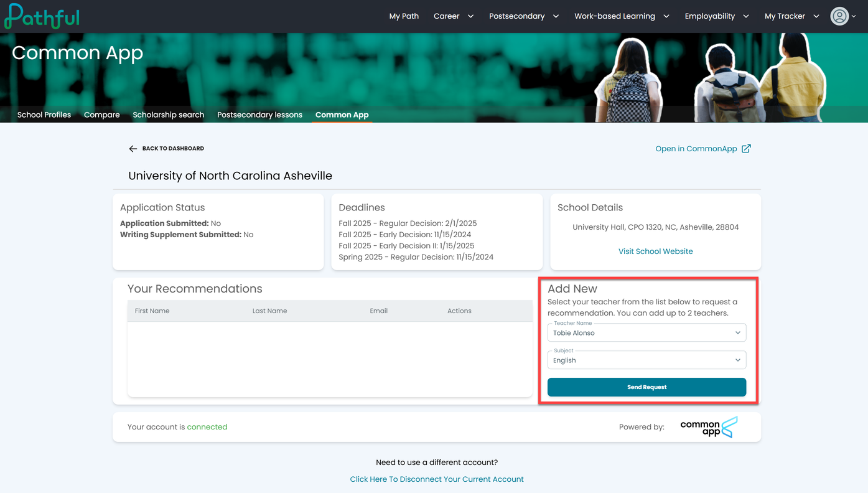This screenshot has height=493, width=868.
Task: Open the Employability menu
Action: tap(710, 16)
